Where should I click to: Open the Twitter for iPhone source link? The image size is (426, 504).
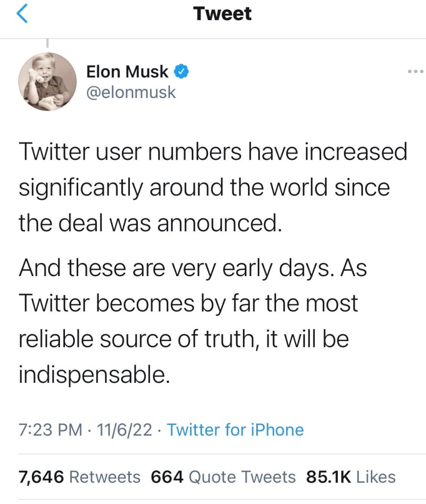coord(235,430)
